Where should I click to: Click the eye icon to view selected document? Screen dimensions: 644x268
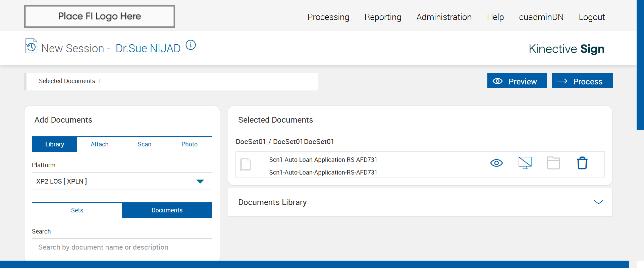496,163
